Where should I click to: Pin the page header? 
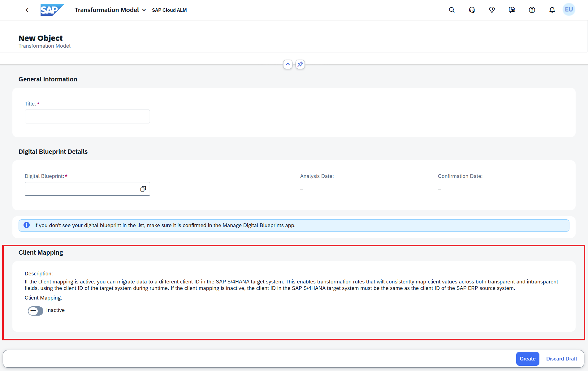coord(300,64)
